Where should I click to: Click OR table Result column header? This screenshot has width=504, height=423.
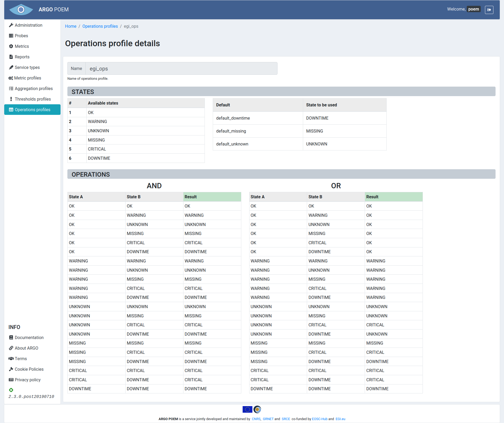[394, 197]
